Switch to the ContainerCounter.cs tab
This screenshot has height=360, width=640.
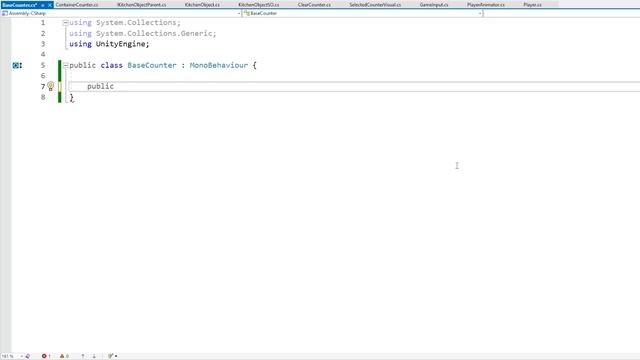tap(77, 5)
